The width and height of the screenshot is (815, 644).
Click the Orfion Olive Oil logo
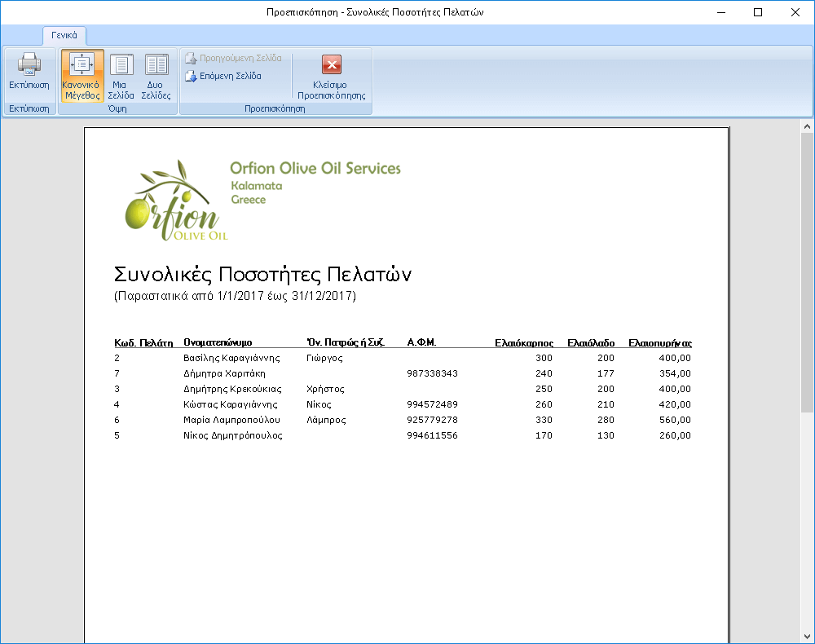(174, 201)
